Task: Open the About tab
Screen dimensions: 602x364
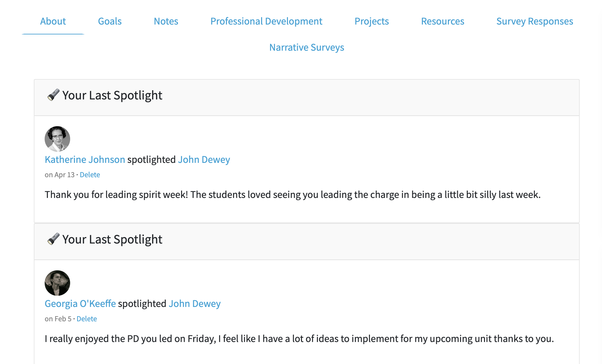Action: [53, 21]
